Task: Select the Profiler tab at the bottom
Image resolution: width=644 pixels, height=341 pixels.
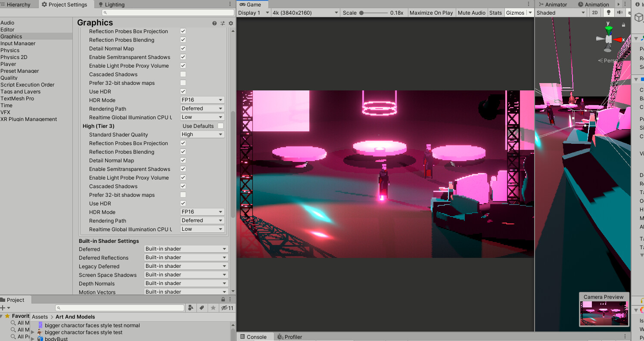Action: [289, 336]
